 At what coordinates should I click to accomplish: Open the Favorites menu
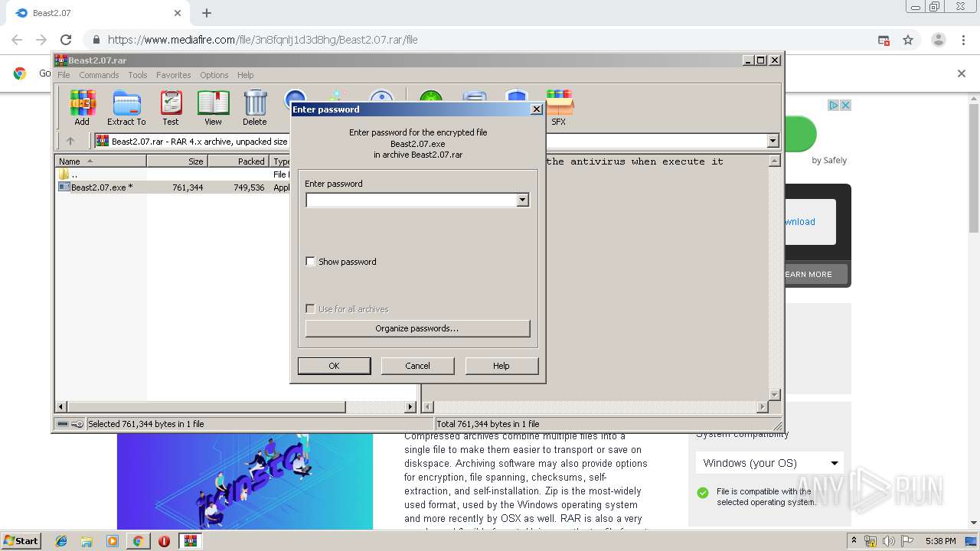(174, 75)
